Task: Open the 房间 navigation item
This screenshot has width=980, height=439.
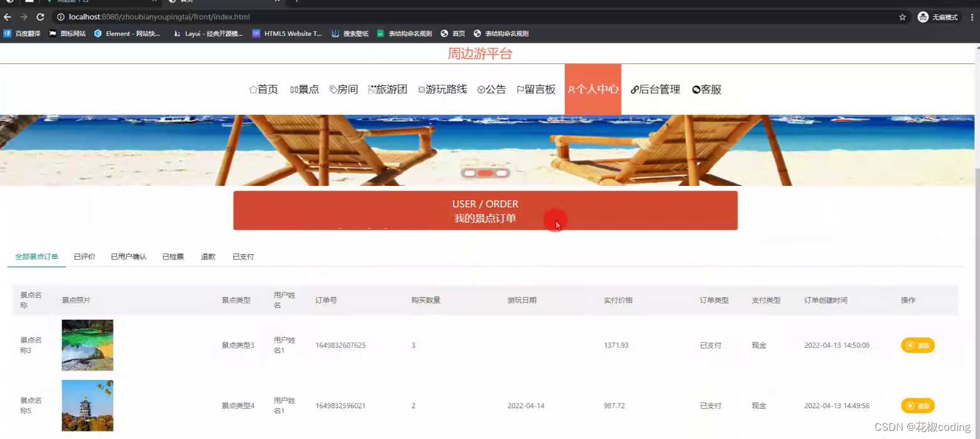Action: click(x=343, y=89)
